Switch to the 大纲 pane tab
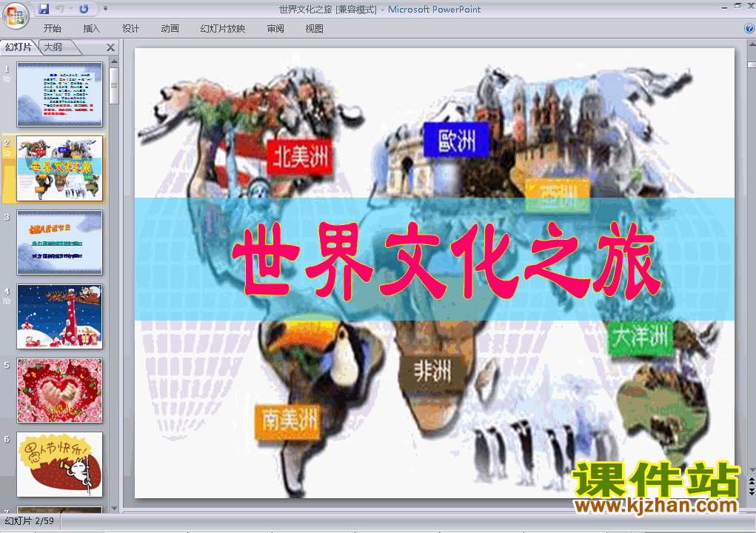756x533 pixels. (x=54, y=47)
